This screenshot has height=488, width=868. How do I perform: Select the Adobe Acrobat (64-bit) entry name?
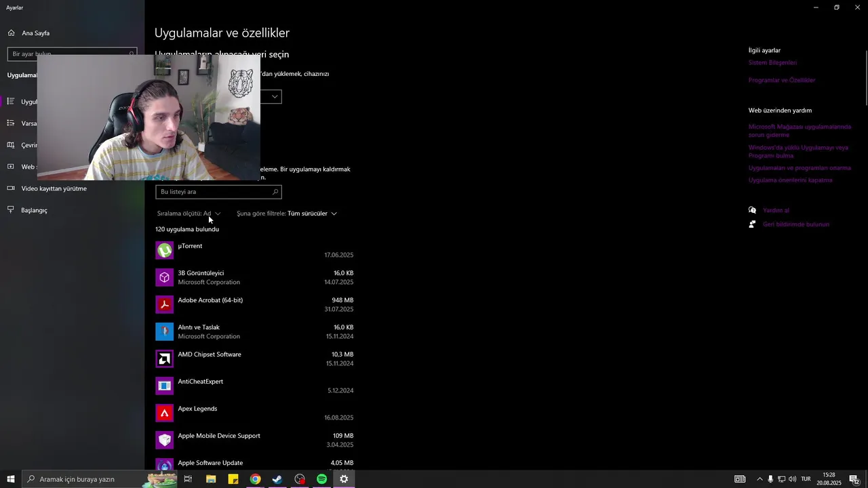tap(210, 300)
